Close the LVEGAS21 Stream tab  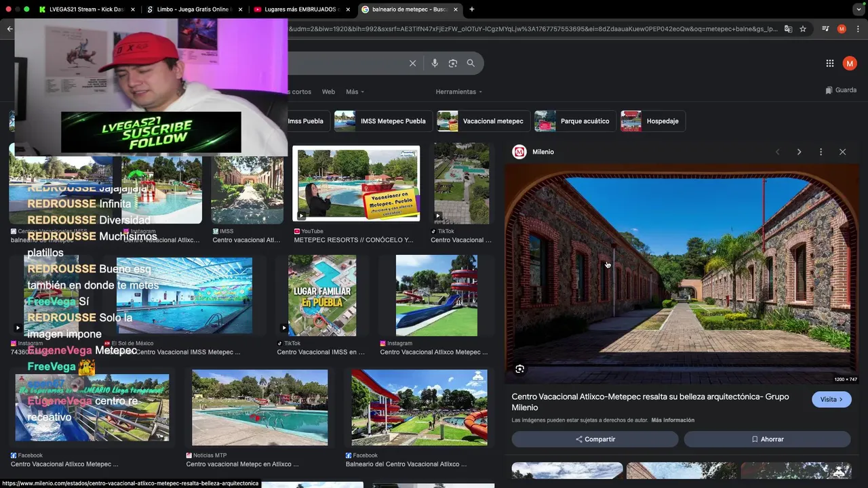click(133, 9)
